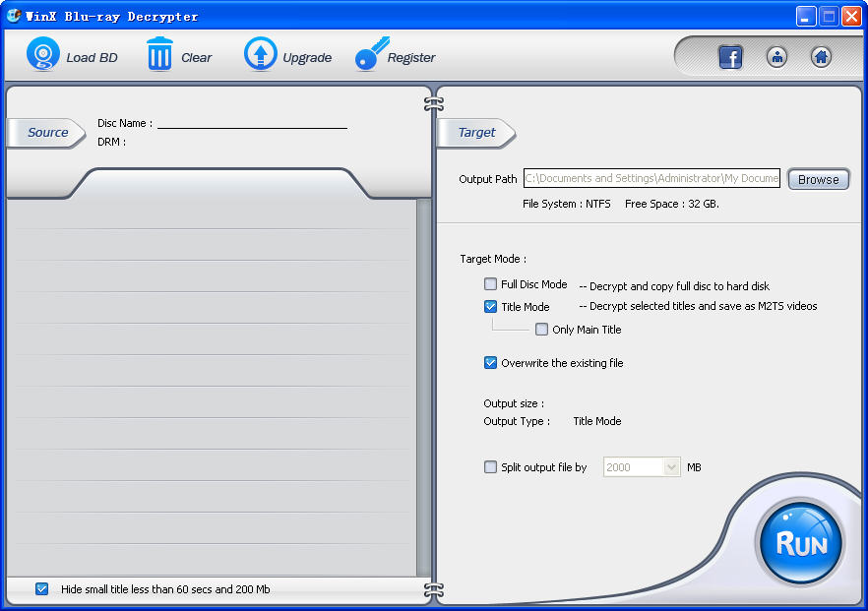
Task: Close the WinX Blu-ray Decrypter window
Action: tap(851, 16)
